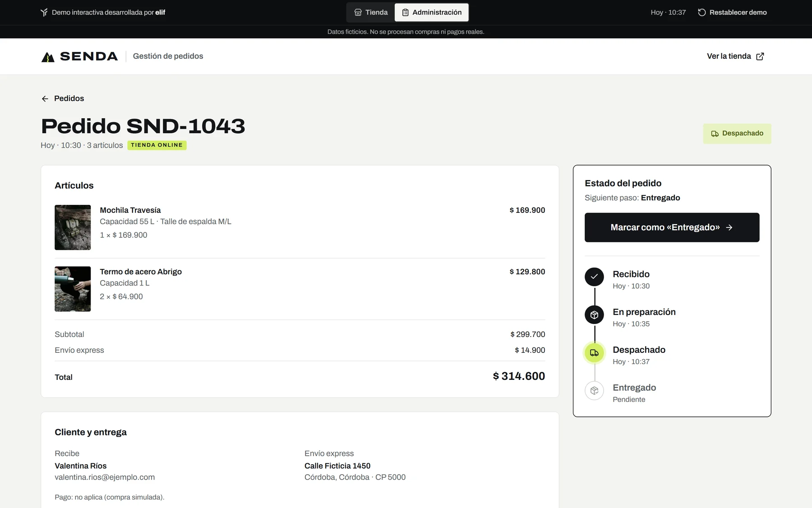Click the En preparación box step icon
This screenshot has width=812, height=508.
pos(594,315)
